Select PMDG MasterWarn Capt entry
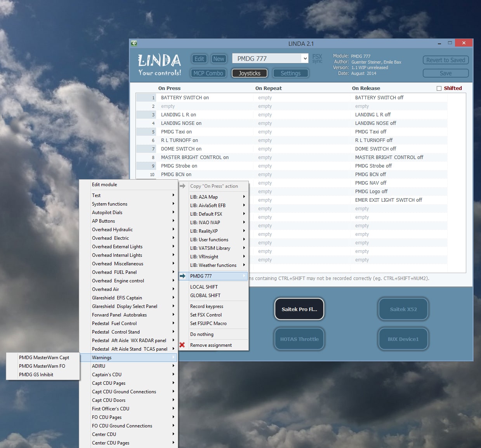The image size is (481, 448). coord(44,358)
